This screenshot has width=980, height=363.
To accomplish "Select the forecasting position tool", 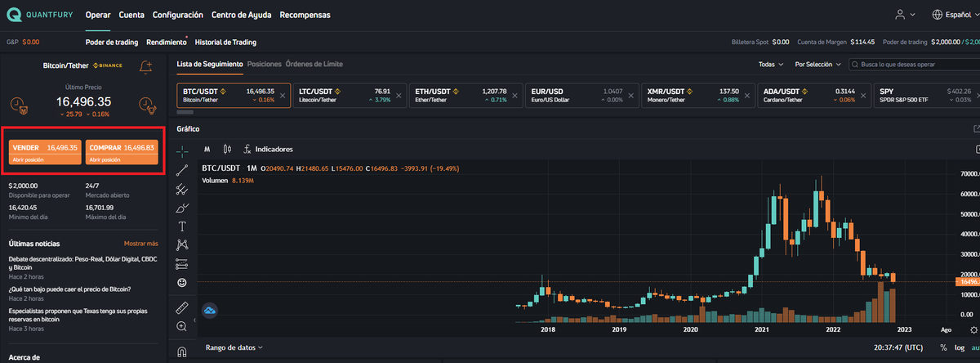I will tap(182, 263).
